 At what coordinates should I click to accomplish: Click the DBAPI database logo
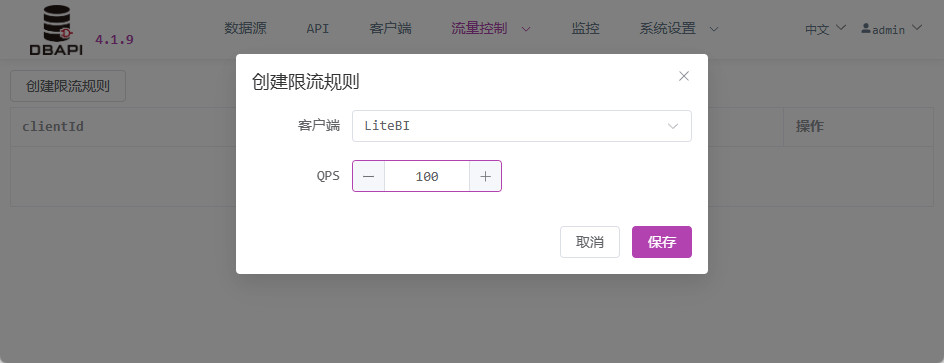coord(56,30)
